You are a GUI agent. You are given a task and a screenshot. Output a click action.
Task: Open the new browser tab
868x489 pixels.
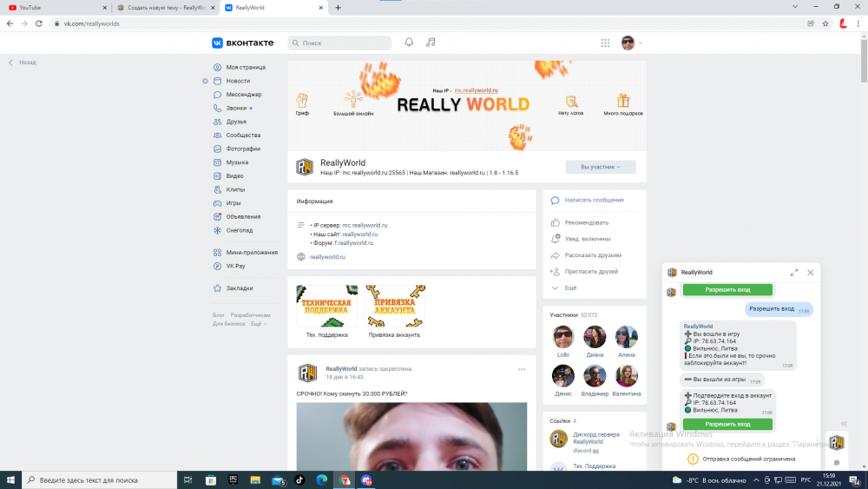(x=339, y=8)
